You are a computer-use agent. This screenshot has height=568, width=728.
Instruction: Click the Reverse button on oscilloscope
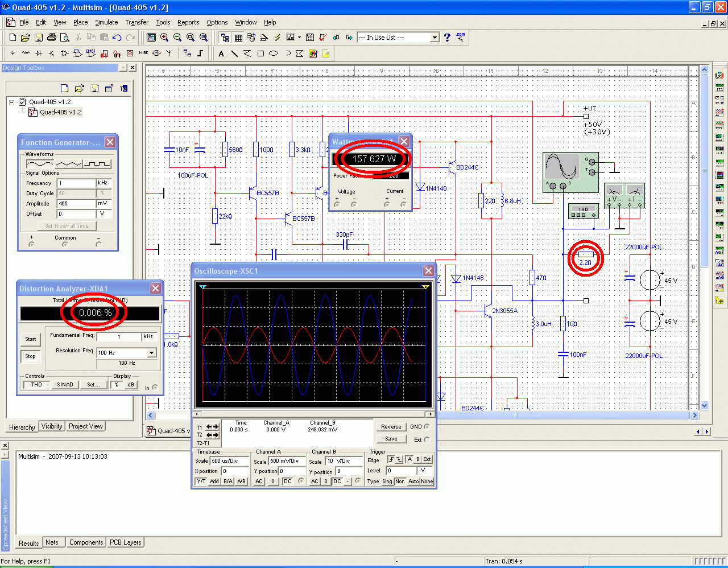(x=391, y=427)
